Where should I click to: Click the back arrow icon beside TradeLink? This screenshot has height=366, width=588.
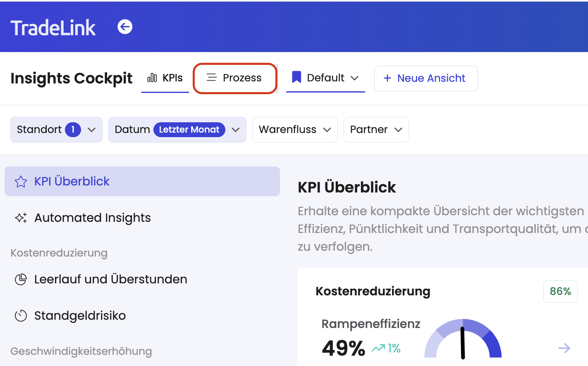pyautogui.click(x=125, y=27)
